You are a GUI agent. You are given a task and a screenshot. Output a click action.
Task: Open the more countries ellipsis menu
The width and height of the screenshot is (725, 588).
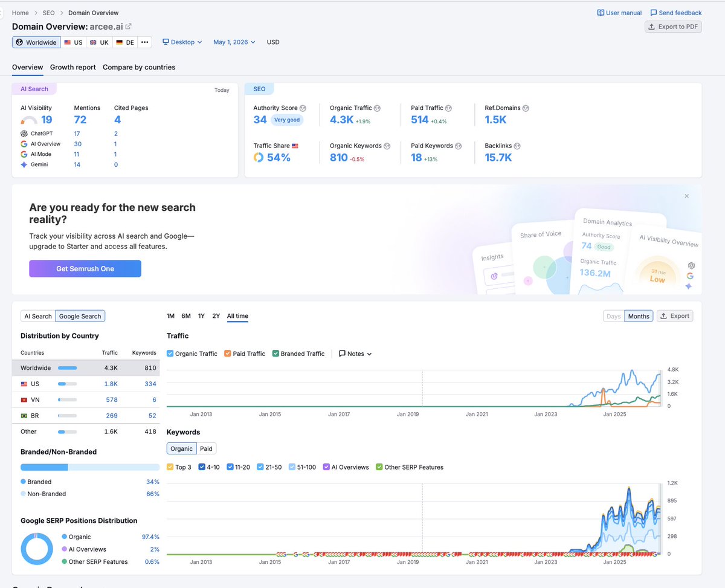coord(144,42)
